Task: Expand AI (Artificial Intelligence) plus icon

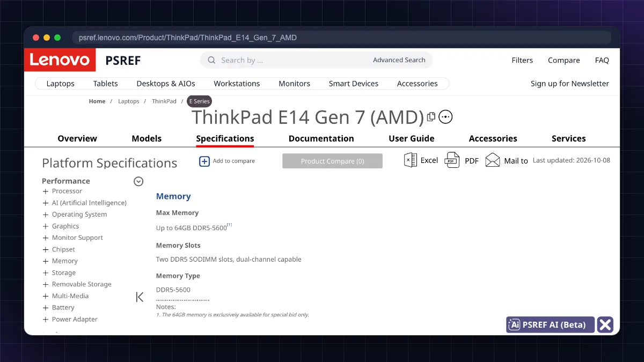Action: (46, 203)
